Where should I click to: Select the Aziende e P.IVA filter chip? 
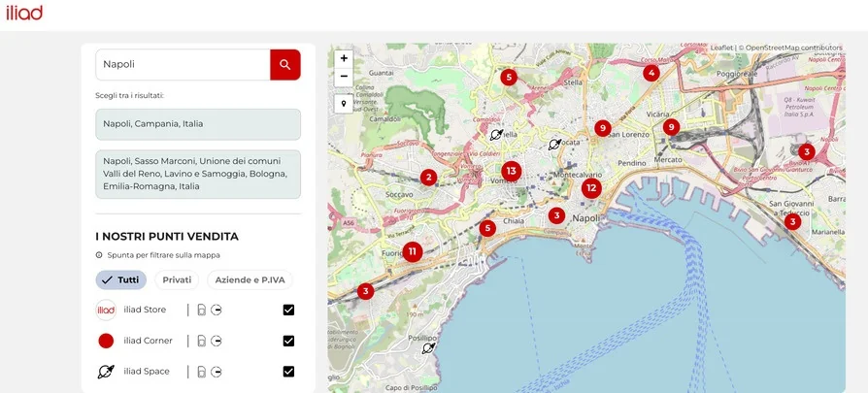point(250,280)
